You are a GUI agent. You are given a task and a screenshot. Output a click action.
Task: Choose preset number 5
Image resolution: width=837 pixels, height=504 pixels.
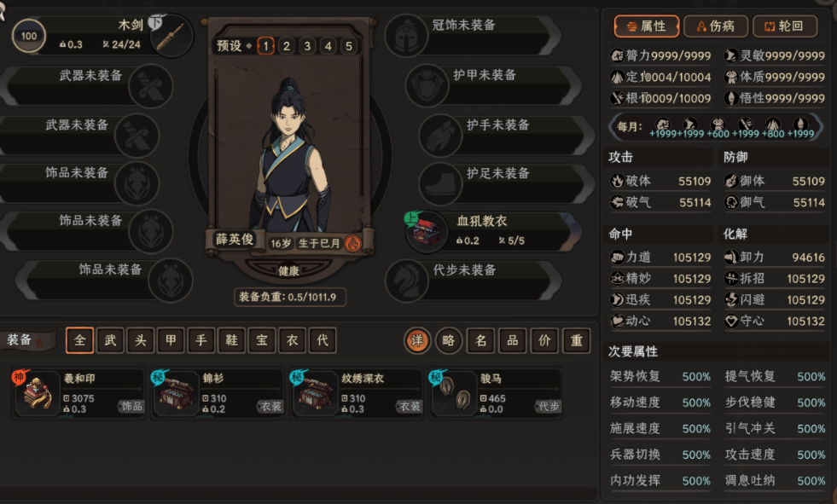(349, 46)
